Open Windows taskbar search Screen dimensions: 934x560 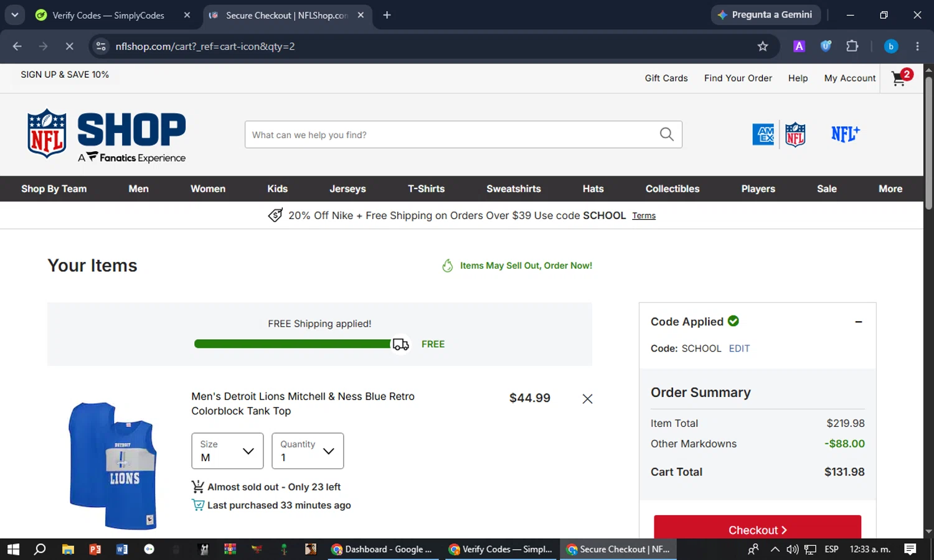tap(40, 549)
